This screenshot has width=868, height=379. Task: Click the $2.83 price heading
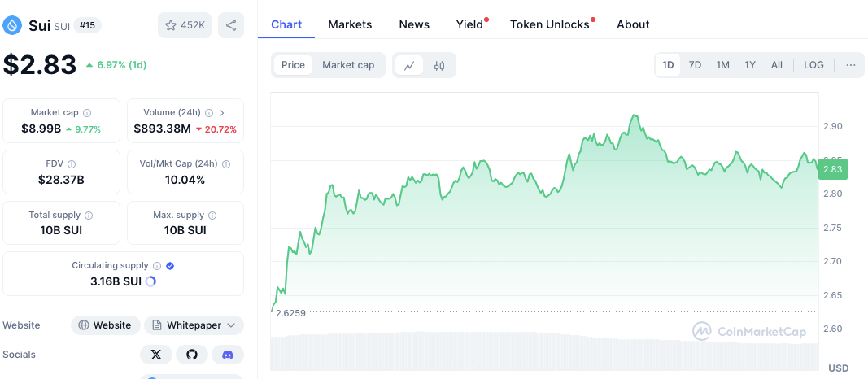(40, 65)
